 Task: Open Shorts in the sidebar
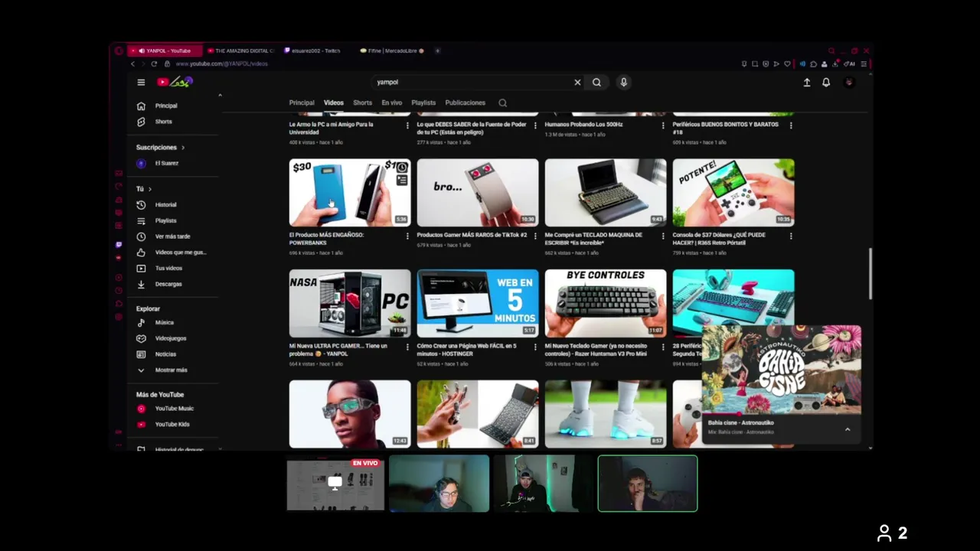pos(164,122)
